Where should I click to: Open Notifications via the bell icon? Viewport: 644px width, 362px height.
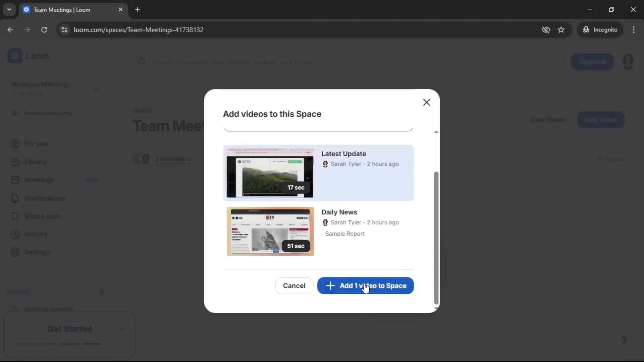coord(15,198)
